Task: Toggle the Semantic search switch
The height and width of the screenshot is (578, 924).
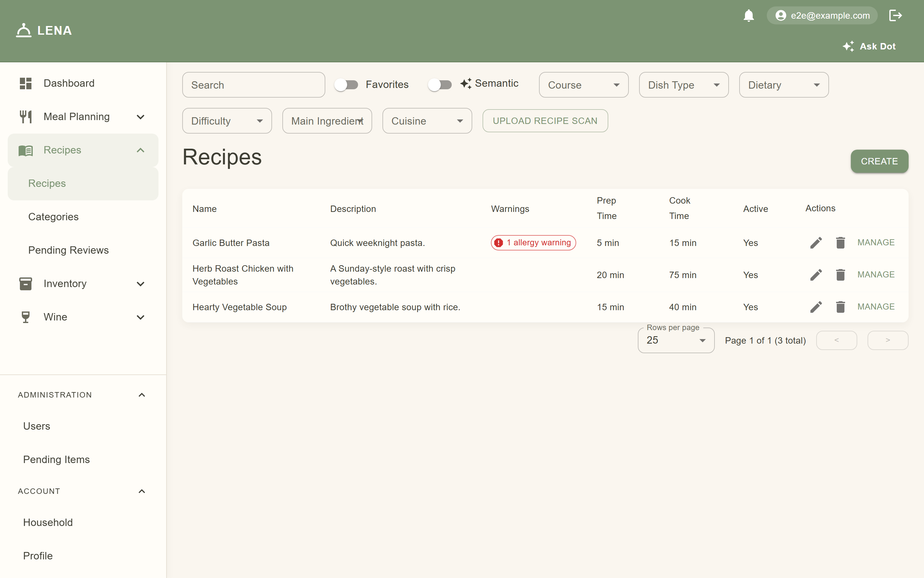Action: point(440,84)
